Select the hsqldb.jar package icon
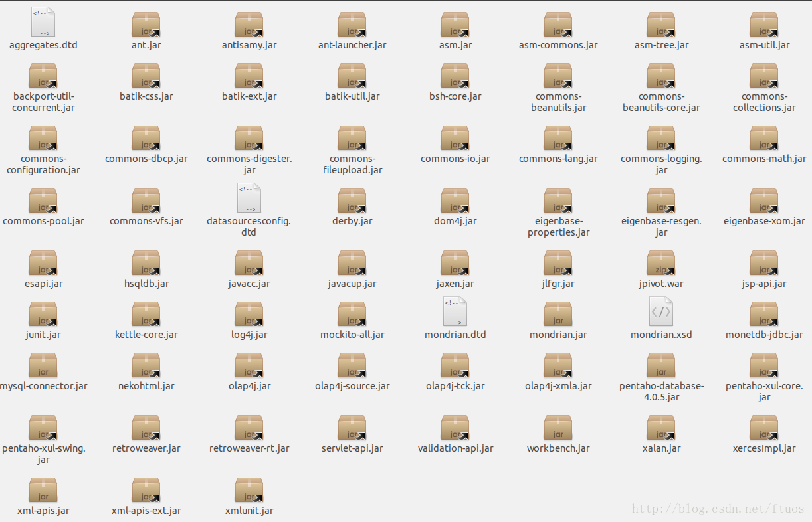Image resolution: width=812 pixels, height=522 pixels. tap(146, 263)
